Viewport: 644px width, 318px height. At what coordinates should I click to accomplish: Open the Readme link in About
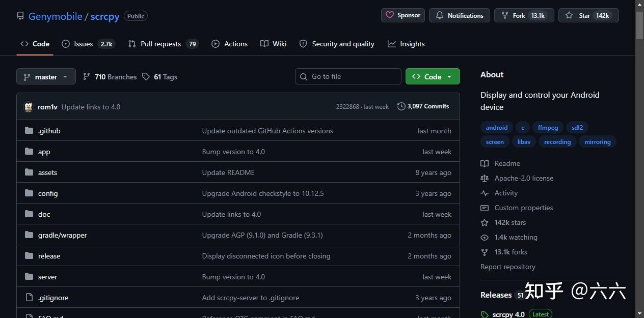(500, 163)
